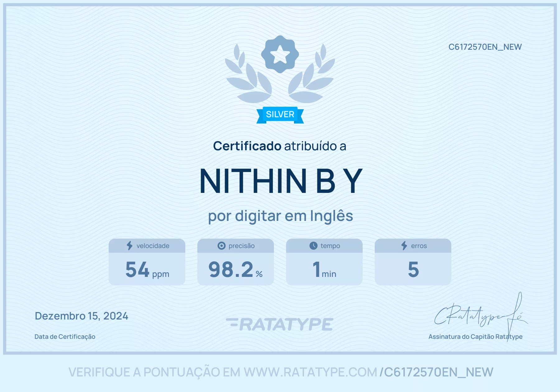
Task: Click the text por digitar em Inglês
Action: pyautogui.click(x=280, y=216)
